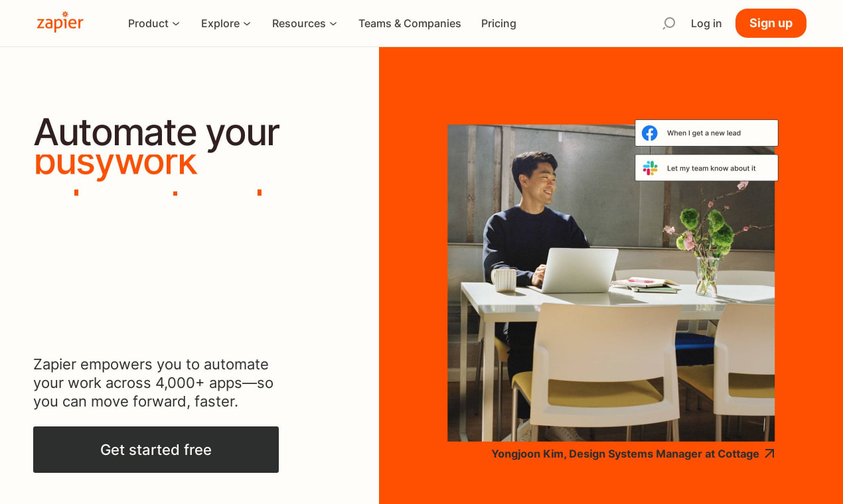Open the Resources menu
Viewport: 843px width, 504px height.
coord(305,23)
